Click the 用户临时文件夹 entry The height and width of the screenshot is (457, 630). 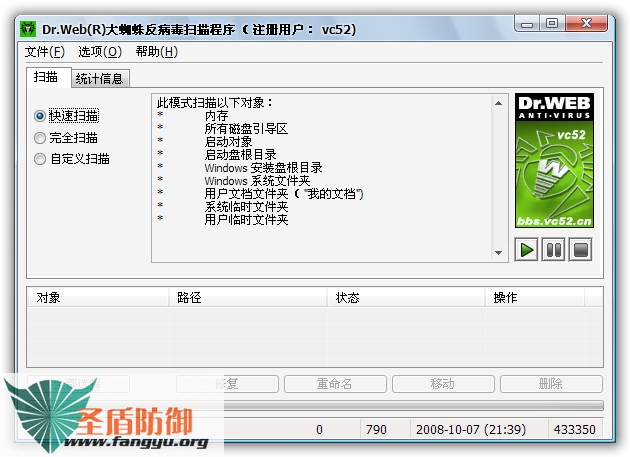tap(246, 219)
